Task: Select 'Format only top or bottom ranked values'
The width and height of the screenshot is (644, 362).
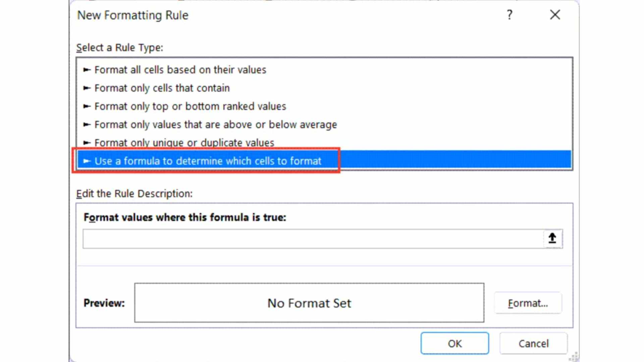Action: (190, 106)
